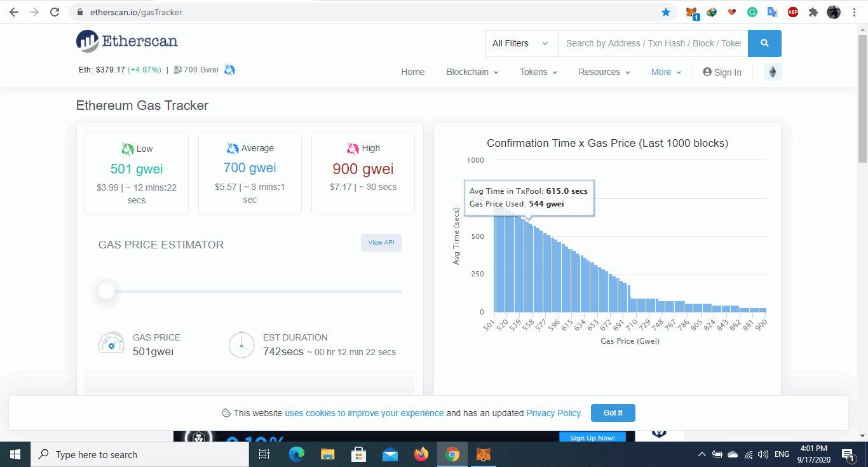
Task: Bookmark page with star icon
Action: [666, 12]
